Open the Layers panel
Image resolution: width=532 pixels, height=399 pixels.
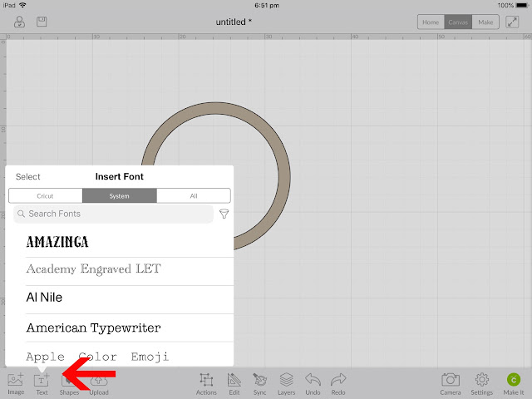(286, 384)
